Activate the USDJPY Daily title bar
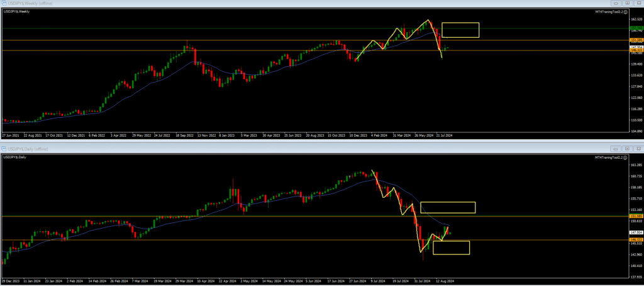644x286 pixels. (x=252, y=149)
